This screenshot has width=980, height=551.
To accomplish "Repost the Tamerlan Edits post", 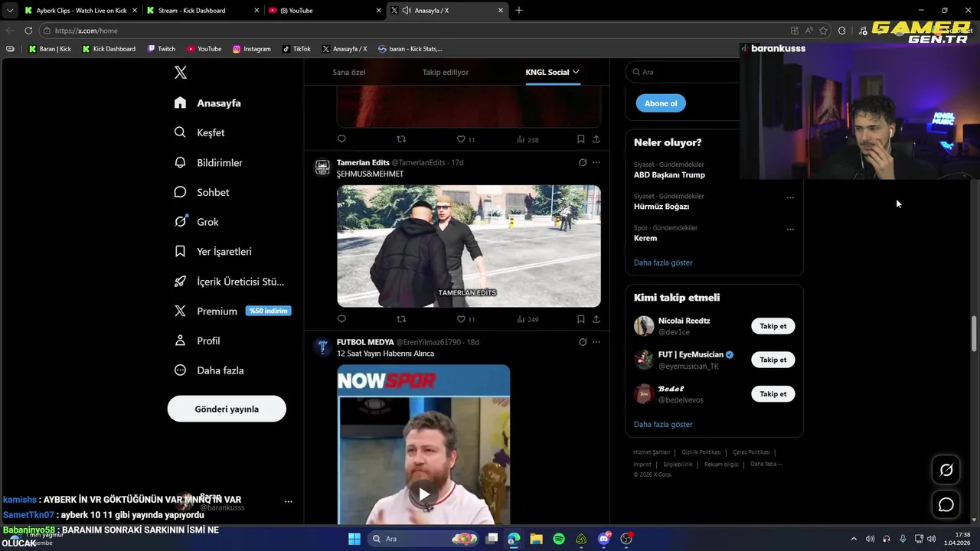I will (x=401, y=319).
